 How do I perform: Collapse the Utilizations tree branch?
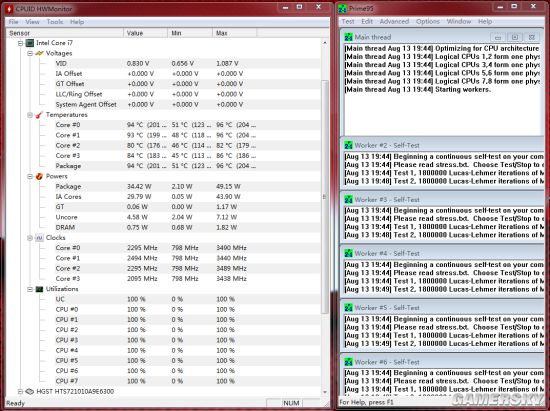[30, 289]
